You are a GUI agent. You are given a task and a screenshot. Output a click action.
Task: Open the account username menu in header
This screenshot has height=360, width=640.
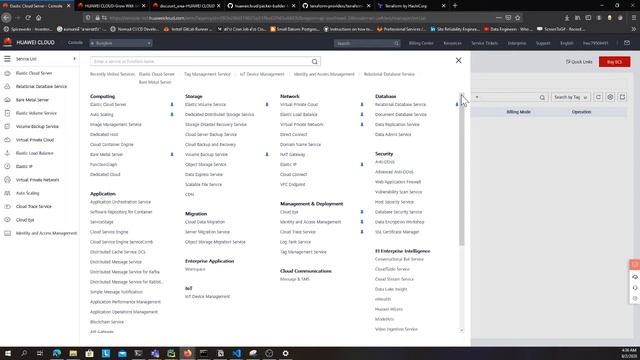pyautogui.click(x=596, y=43)
